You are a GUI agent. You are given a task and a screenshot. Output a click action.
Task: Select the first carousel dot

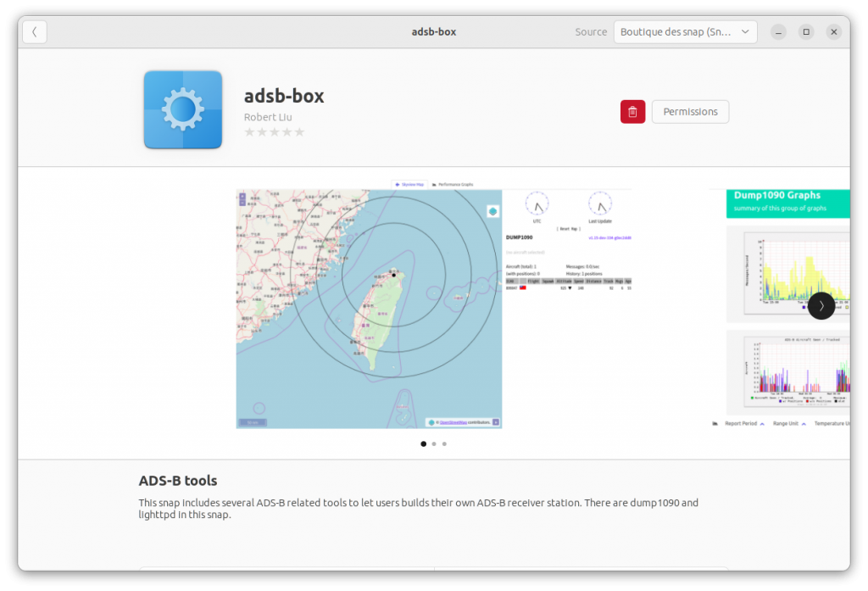tap(424, 443)
